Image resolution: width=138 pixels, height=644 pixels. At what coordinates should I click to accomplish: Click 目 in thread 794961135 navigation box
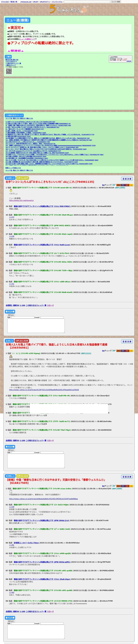tap(123, 179)
